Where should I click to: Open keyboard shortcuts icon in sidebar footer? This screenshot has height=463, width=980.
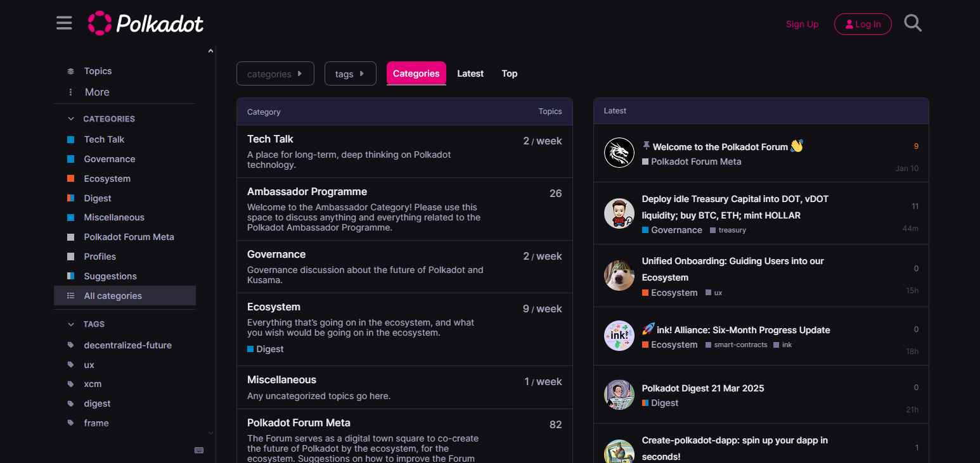(199, 450)
